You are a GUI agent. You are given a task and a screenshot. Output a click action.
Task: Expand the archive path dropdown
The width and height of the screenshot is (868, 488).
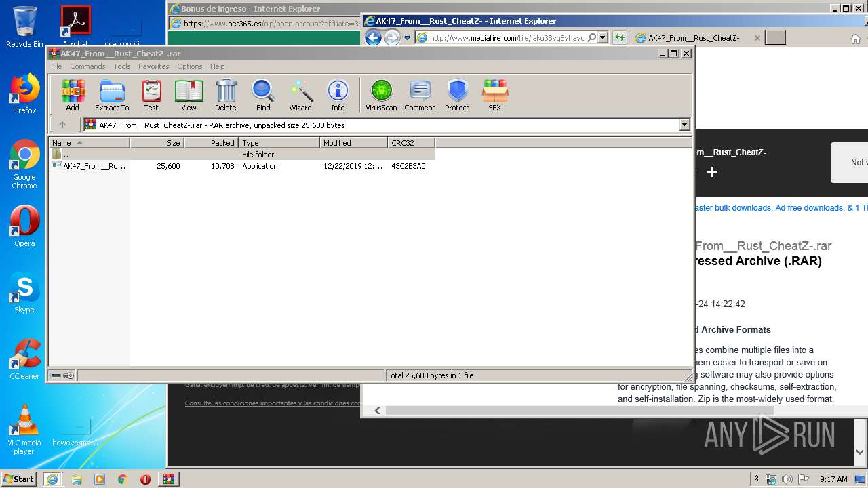684,125
